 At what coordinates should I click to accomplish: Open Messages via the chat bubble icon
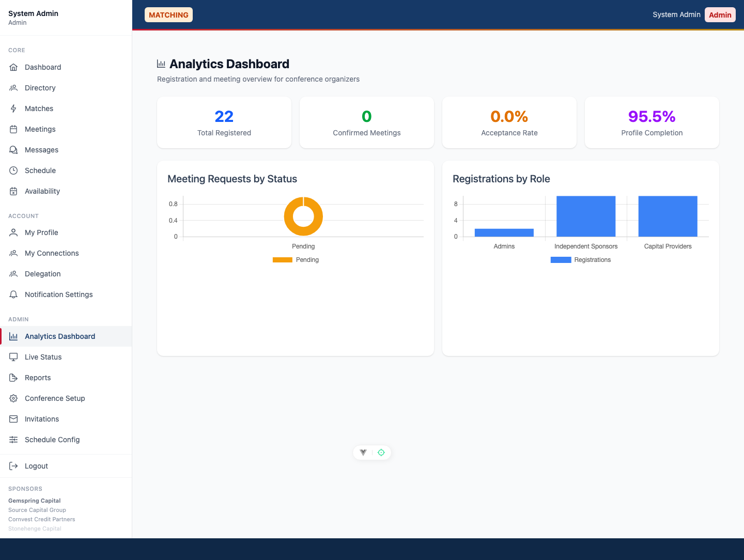13,150
